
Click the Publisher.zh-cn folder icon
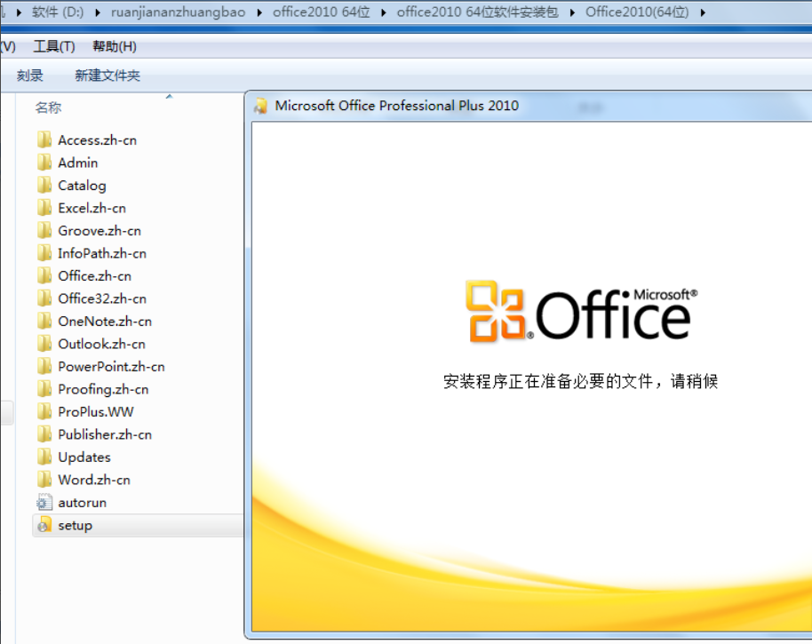point(44,434)
